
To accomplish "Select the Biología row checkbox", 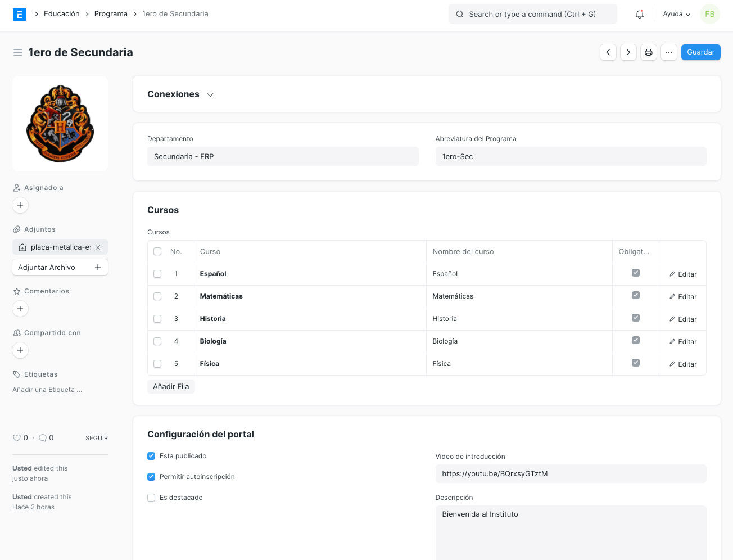I will click(157, 341).
